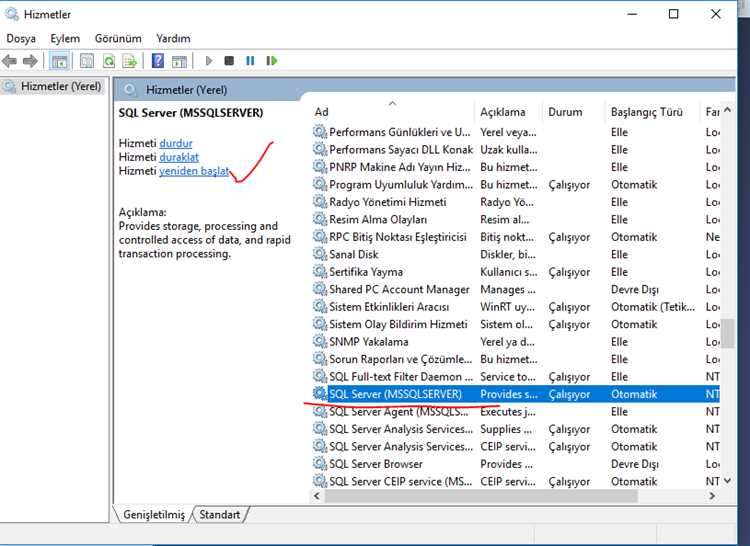
Task: Click the Devre Dışı cell of SQL Server Browser
Action: pyautogui.click(x=635, y=464)
